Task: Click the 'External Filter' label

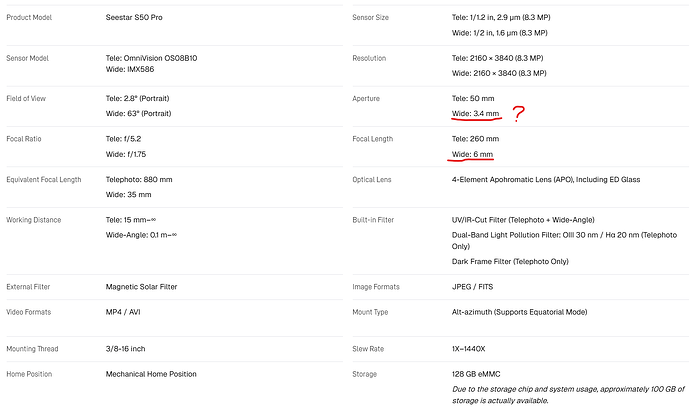Action: coord(28,287)
